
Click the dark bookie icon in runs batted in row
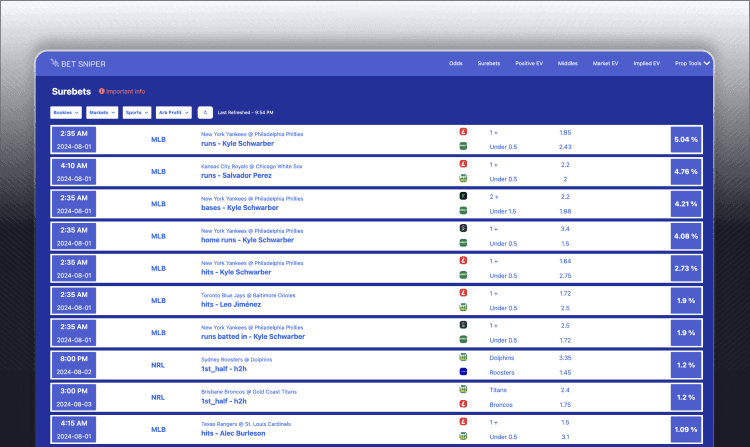tap(463, 325)
